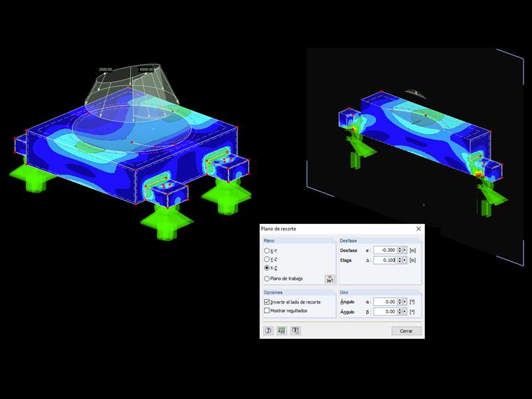This screenshot has width=532, height=399.
Task: Choose the Plano de trabajo radio option
Action: [267, 279]
